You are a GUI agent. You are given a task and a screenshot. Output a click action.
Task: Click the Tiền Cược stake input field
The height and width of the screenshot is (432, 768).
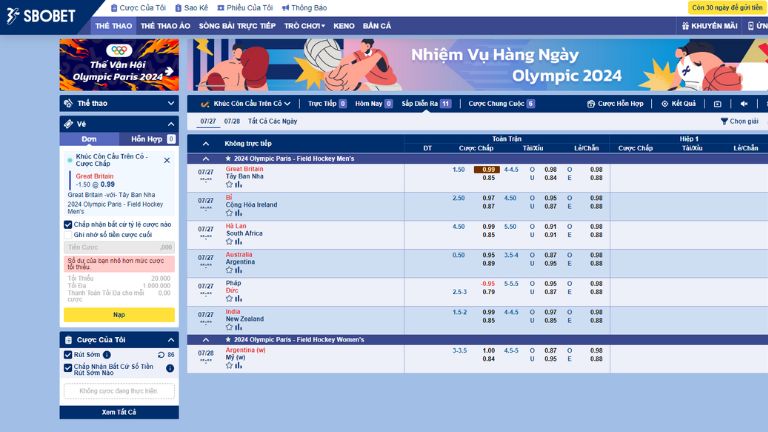pos(119,247)
